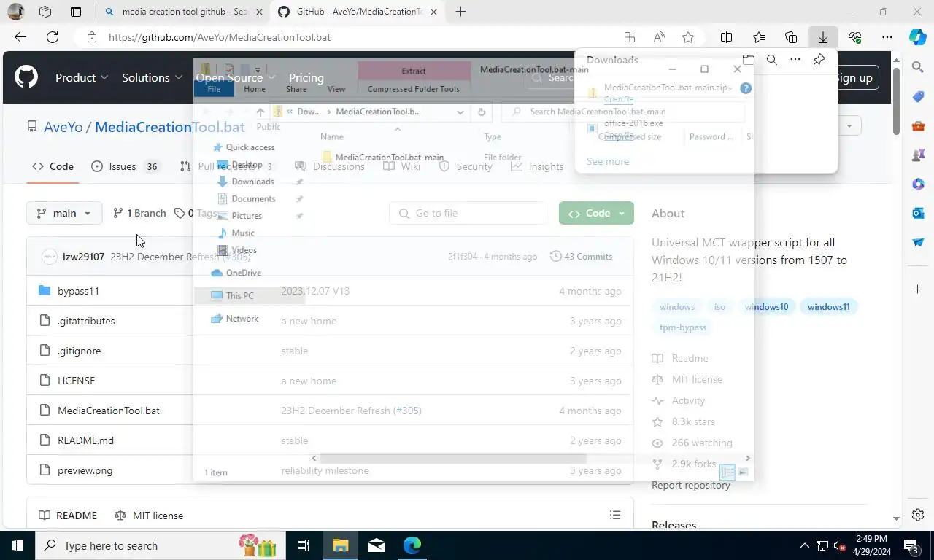Image resolution: width=934 pixels, height=560 pixels.
Task: View 8.3k stars link
Action: (x=684, y=421)
